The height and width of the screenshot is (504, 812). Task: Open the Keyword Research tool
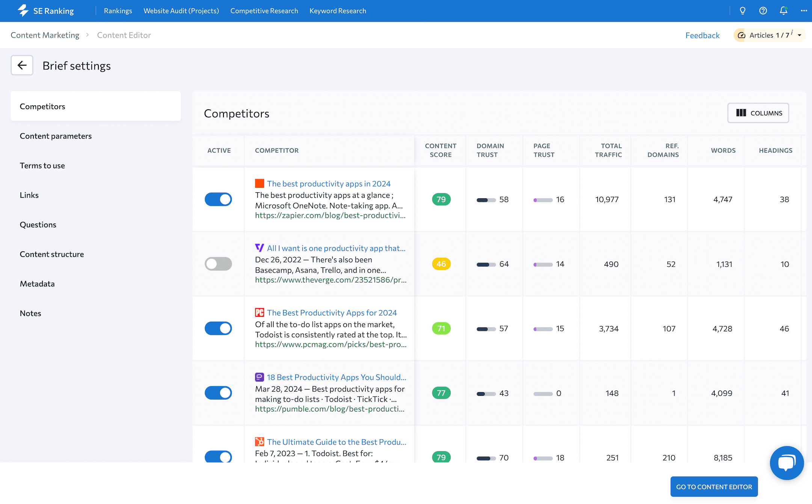click(337, 11)
